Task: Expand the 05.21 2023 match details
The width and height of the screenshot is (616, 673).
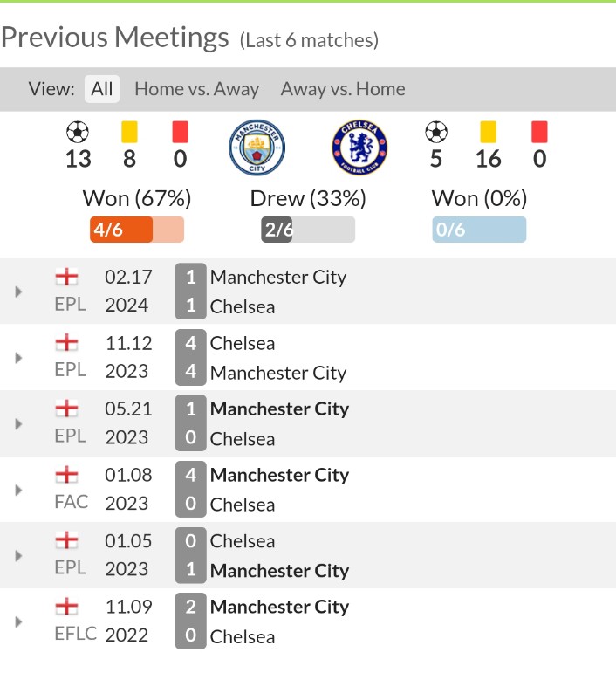Action: [x=18, y=423]
